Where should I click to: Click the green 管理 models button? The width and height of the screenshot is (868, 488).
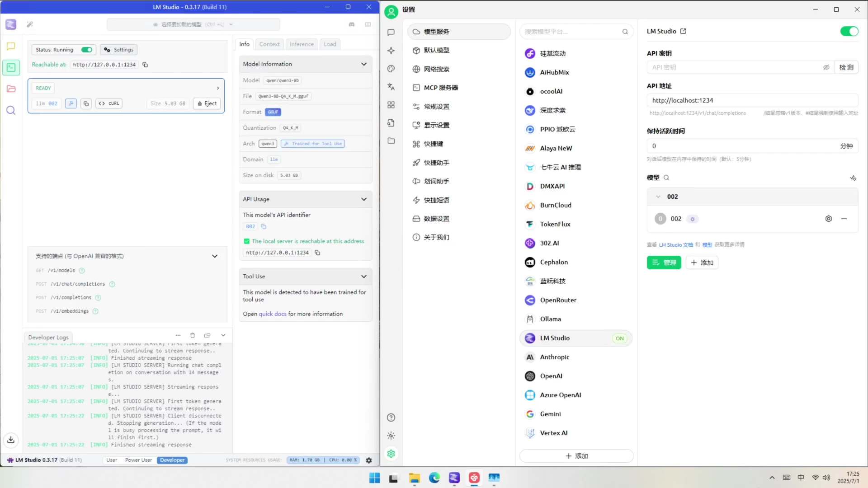point(664,263)
